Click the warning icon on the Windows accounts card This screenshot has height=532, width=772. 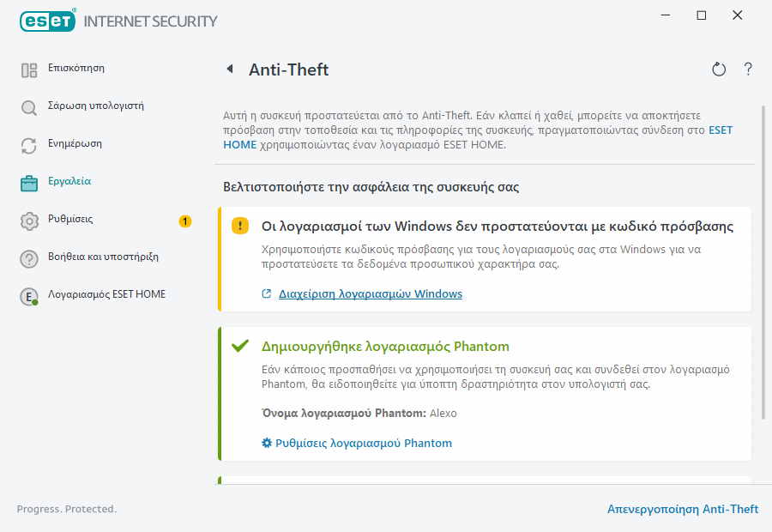click(239, 225)
